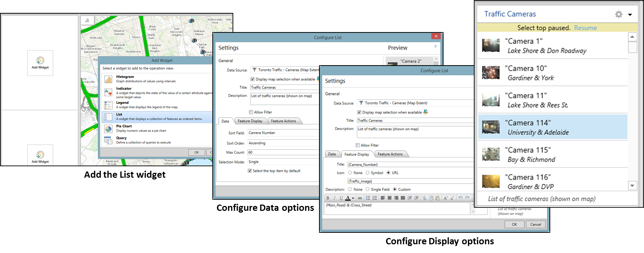Open the map tools button on the map
Screen dimensions: 644x253
87,20
